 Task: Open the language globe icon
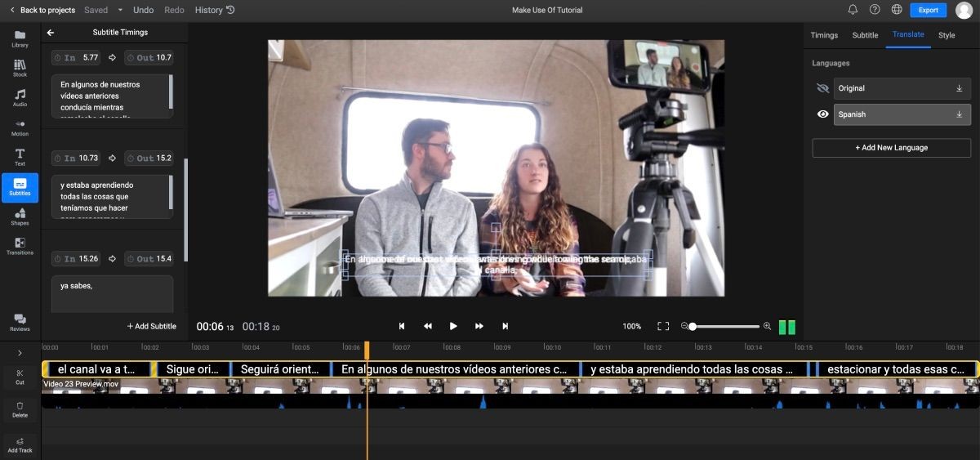897,10
